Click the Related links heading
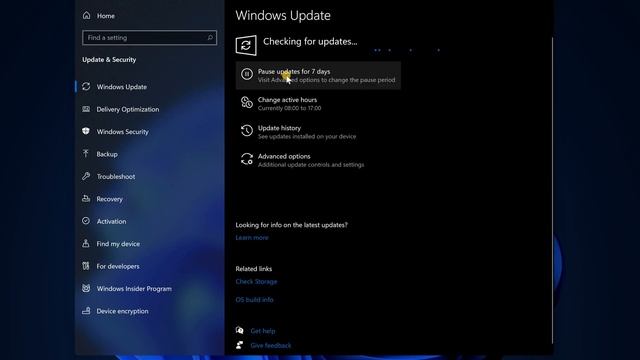Screen dimensions: 640x360 [x=253, y=269]
